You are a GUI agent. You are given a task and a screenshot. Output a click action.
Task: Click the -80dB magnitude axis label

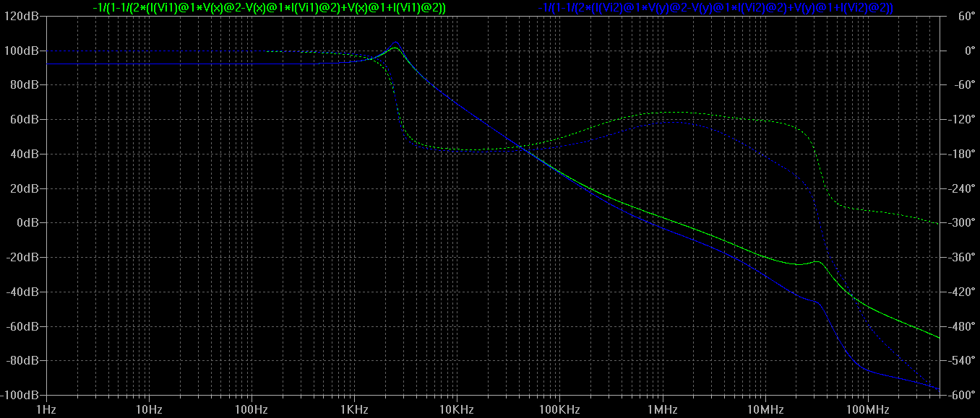[22, 361]
